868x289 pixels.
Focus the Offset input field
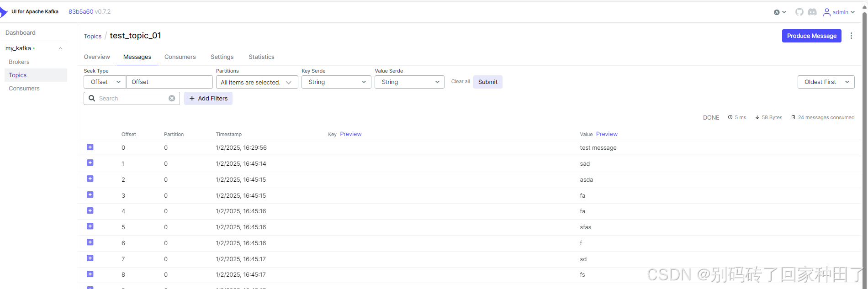pos(169,82)
